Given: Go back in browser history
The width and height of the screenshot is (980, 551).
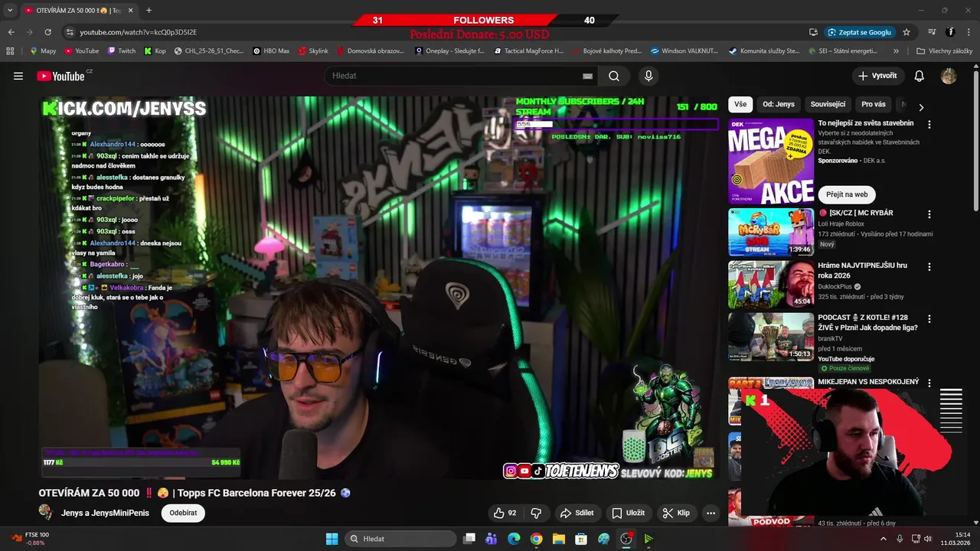Looking at the screenshot, I should [x=11, y=32].
